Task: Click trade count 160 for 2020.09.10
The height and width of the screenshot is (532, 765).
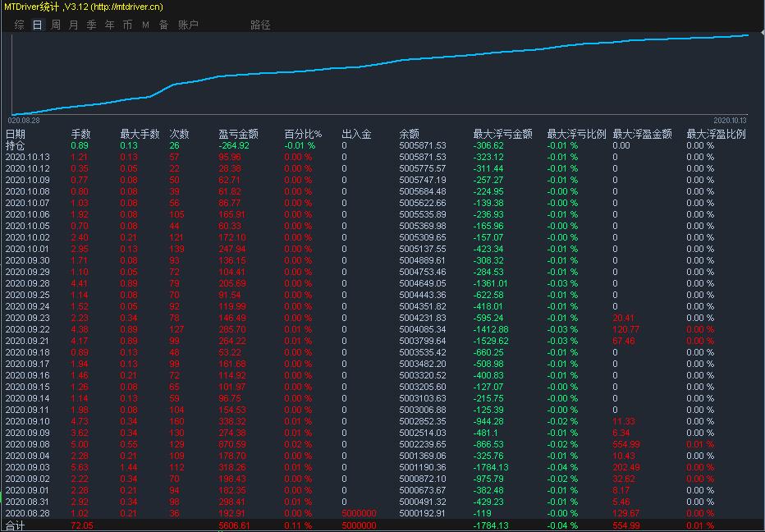Action: [176, 421]
